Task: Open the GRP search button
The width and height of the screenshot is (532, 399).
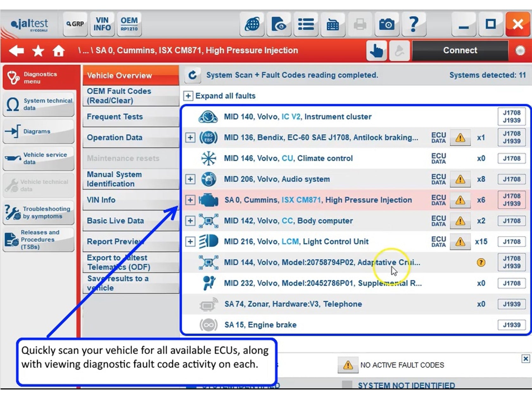Action: (75, 24)
